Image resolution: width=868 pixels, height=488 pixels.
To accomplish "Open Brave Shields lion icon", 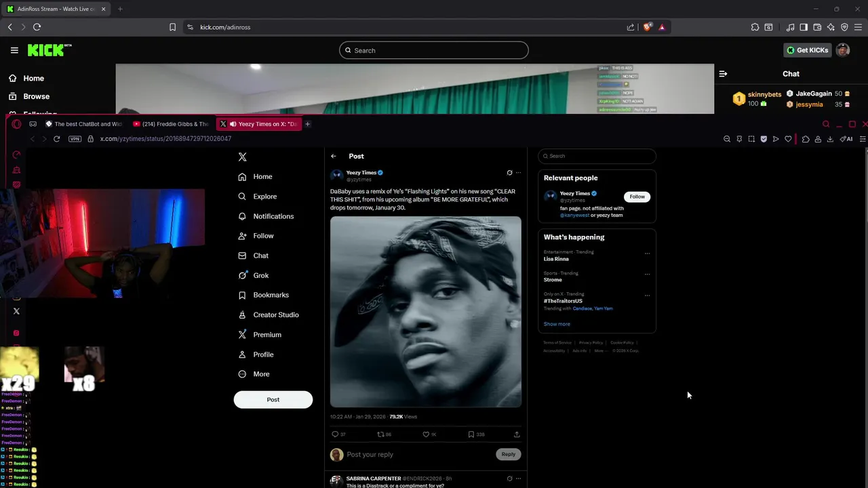I will click(x=648, y=27).
